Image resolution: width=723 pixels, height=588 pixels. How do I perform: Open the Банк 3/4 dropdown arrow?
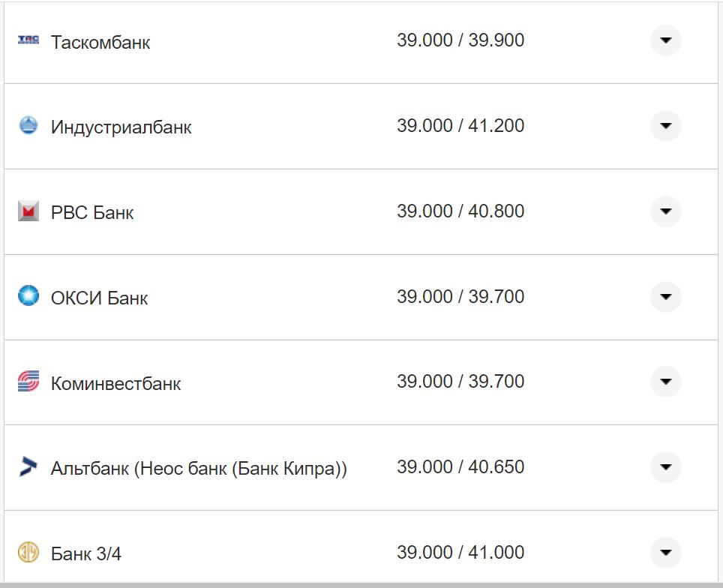point(665,553)
